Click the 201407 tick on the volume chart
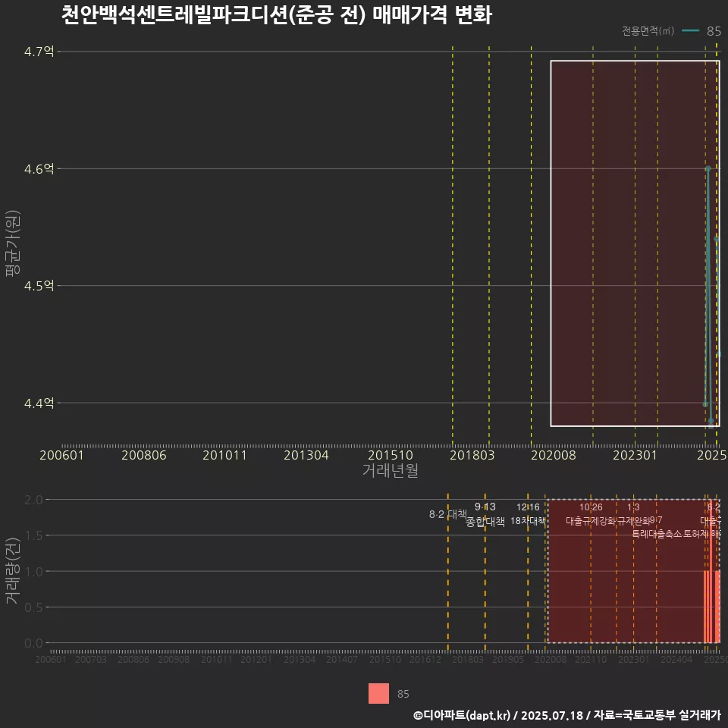The height and width of the screenshot is (728, 728). 342,659
